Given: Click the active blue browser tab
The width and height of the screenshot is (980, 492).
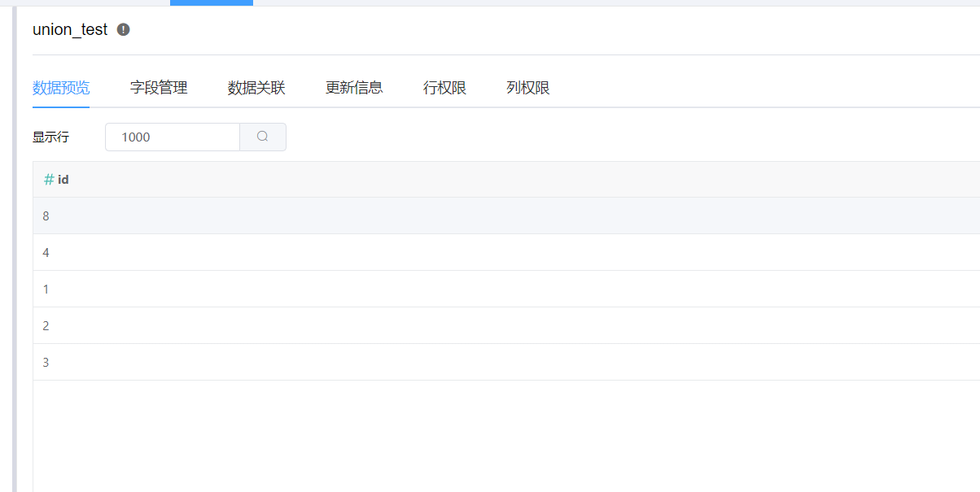Looking at the screenshot, I should tap(211, 3).
